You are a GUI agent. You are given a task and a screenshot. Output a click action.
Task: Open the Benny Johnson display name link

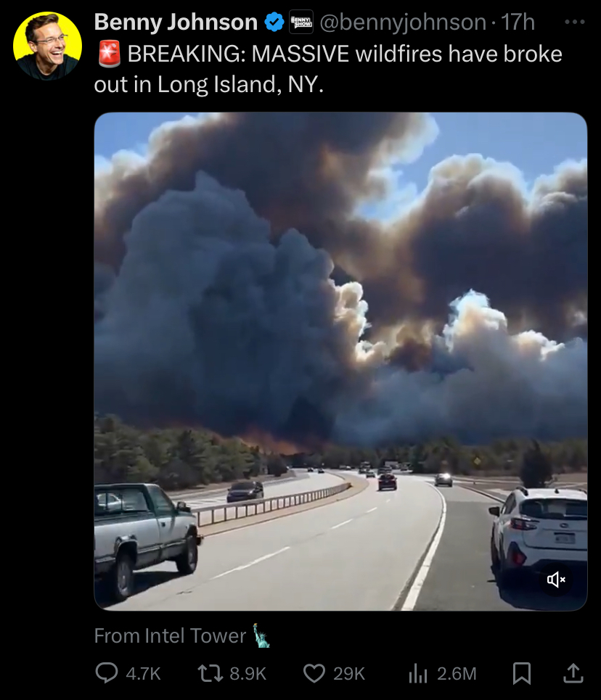[176, 22]
